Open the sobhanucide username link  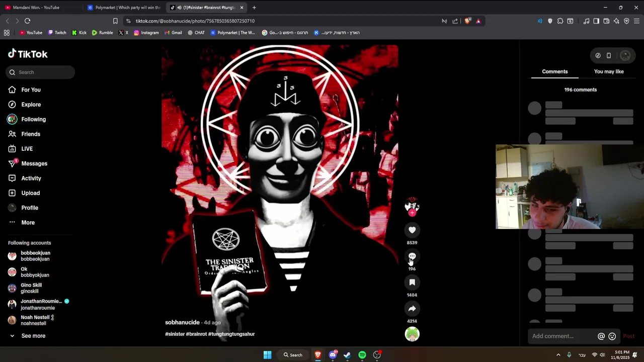pyautogui.click(x=183, y=322)
